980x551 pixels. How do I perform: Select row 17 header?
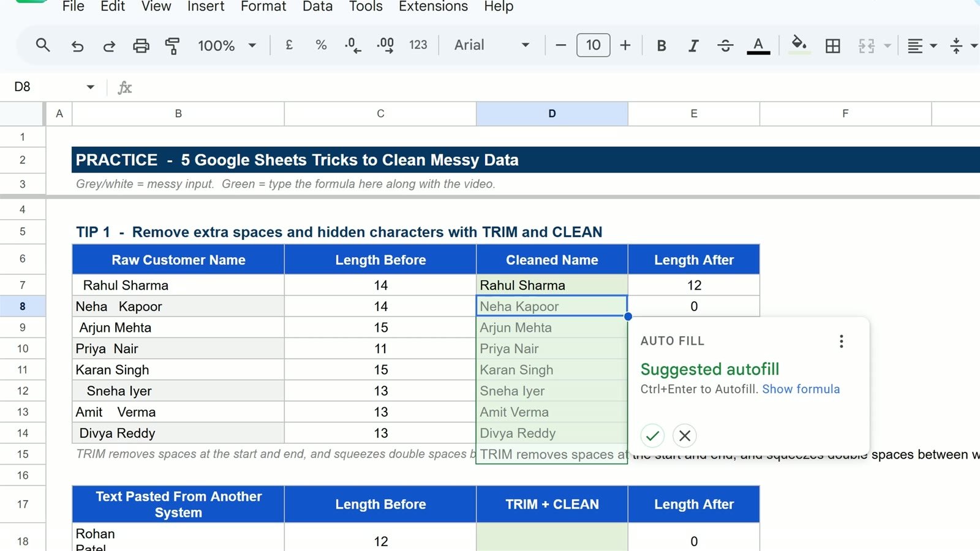click(23, 504)
